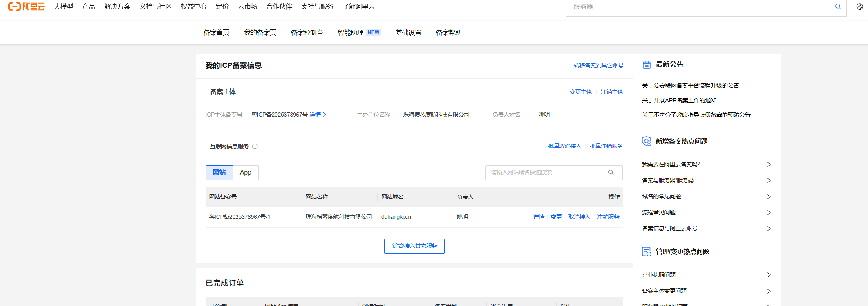Expand 备案信息与阿里云账号 entry
Viewport: 868px width, 306px height.
click(x=707, y=228)
